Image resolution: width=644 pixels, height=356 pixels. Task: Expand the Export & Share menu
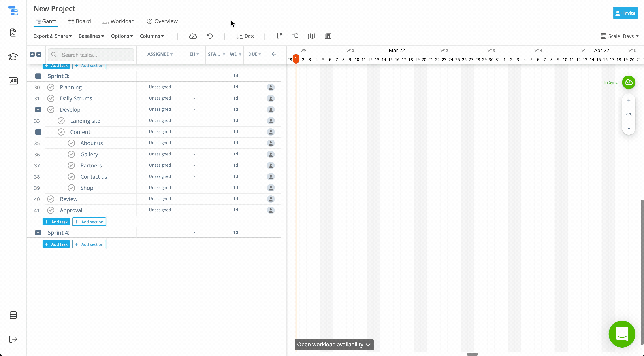53,36
